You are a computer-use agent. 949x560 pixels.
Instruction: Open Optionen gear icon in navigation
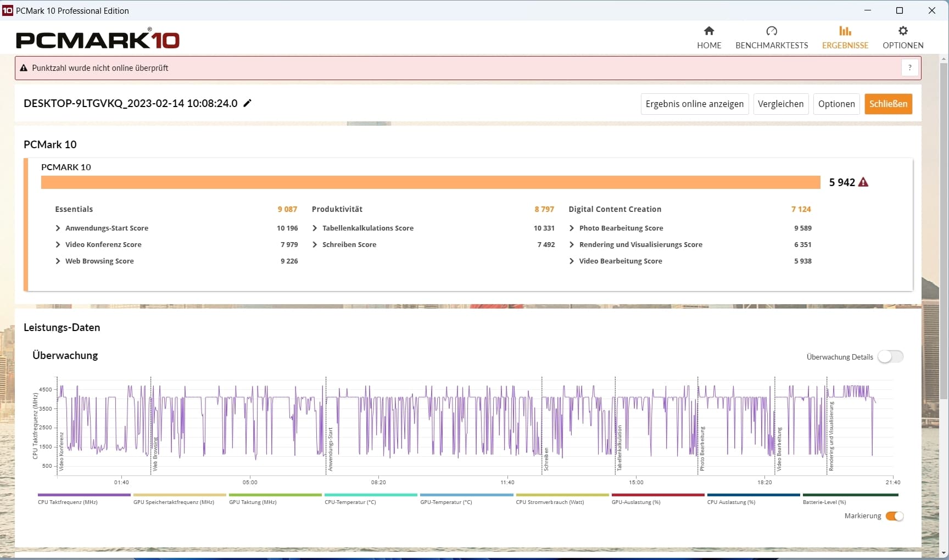pos(903,31)
